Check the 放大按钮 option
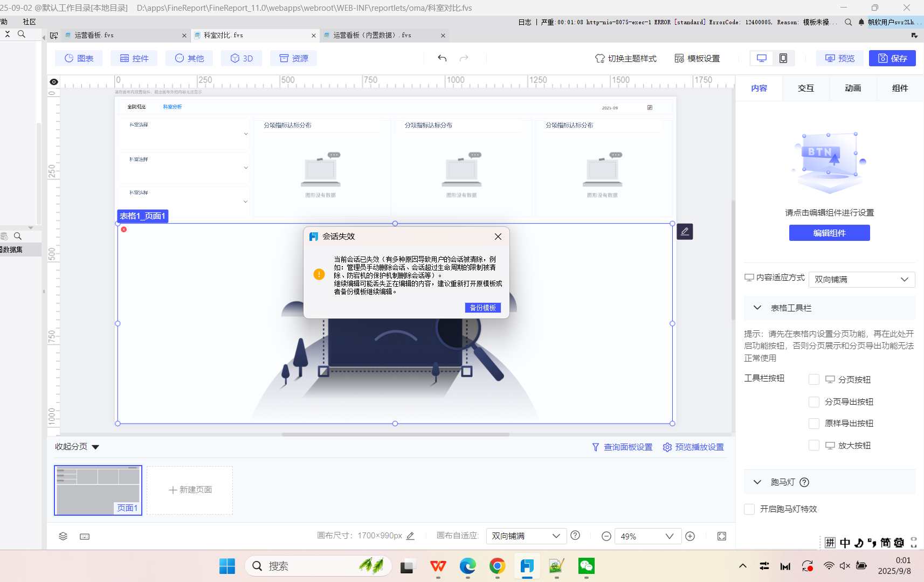The image size is (924, 582). click(x=814, y=445)
